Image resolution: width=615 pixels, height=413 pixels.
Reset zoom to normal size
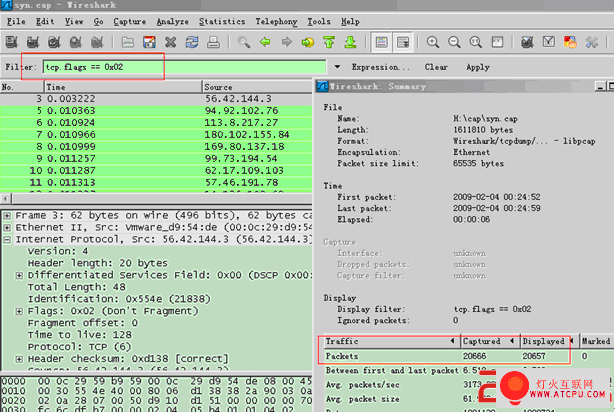(x=476, y=42)
